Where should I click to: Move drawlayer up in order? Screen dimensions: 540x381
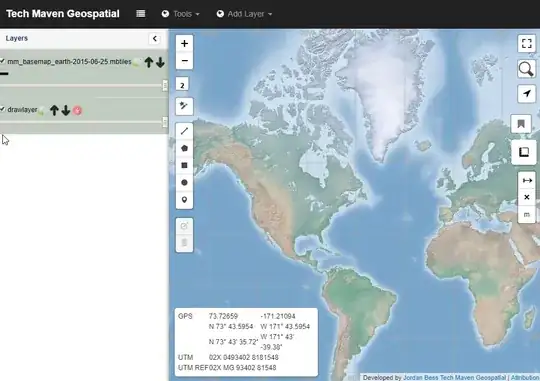[x=54, y=110]
